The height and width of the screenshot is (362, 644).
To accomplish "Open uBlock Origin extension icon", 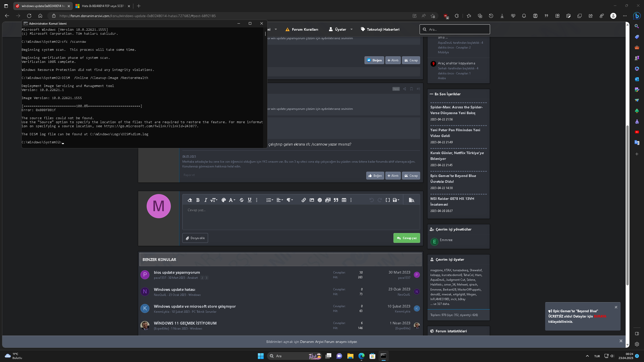I will point(446,16).
